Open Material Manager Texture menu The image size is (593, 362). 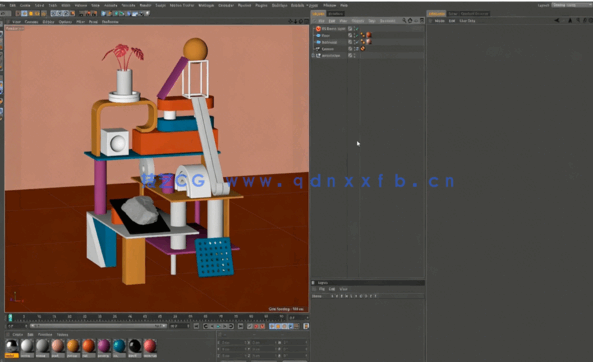click(x=62, y=335)
